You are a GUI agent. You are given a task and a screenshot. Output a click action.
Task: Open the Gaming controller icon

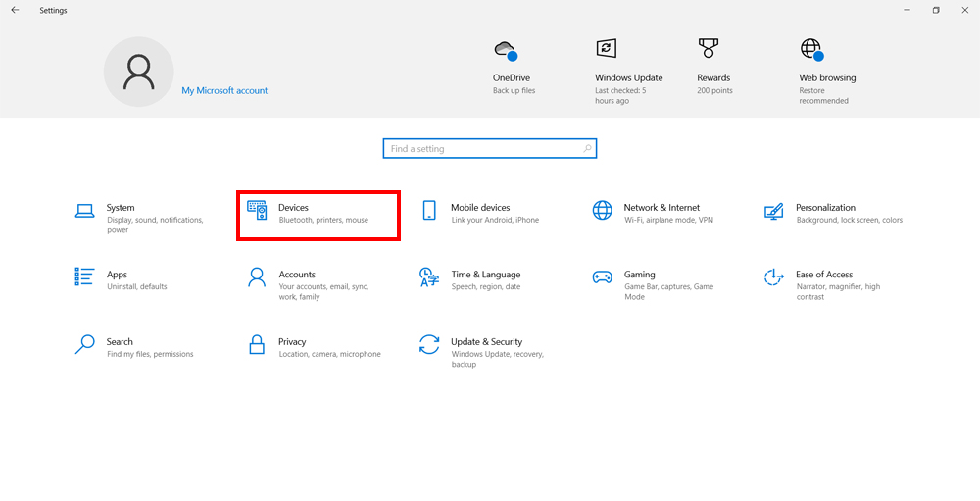(x=602, y=277)
